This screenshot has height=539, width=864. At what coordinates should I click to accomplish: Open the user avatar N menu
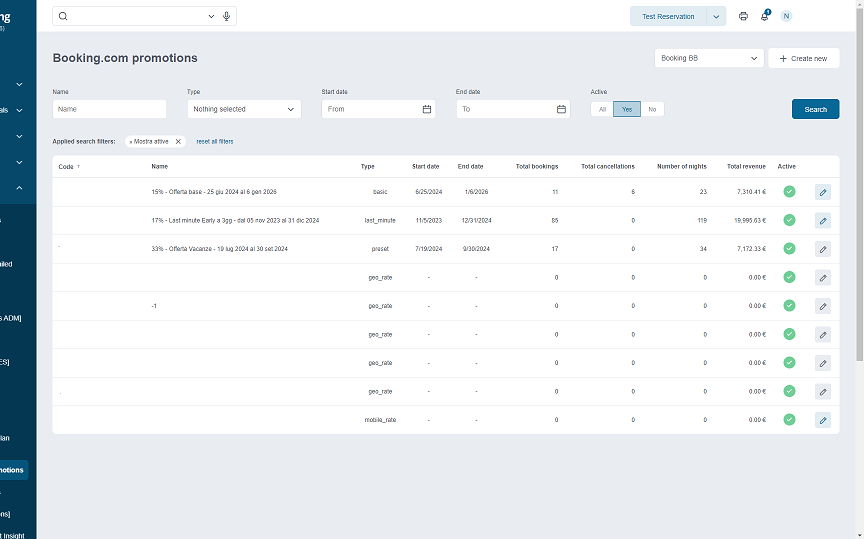click(x=786, y=16)
